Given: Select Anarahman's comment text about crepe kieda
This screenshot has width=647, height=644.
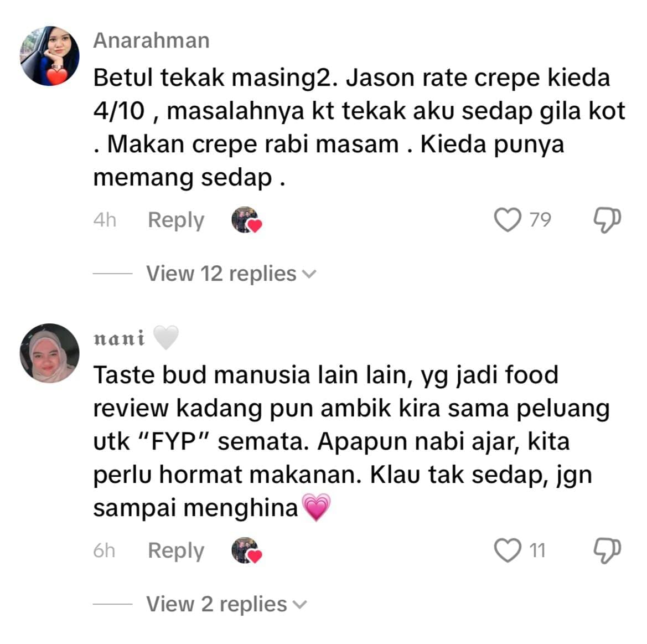Looking at the screenshot, I should [x=359, y=127].
